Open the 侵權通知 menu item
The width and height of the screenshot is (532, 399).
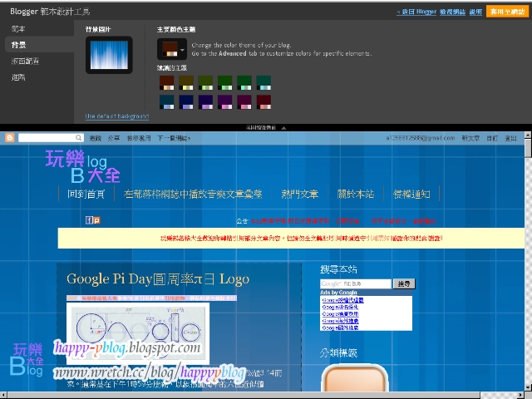pyautogui.click(x=411, y=194)
